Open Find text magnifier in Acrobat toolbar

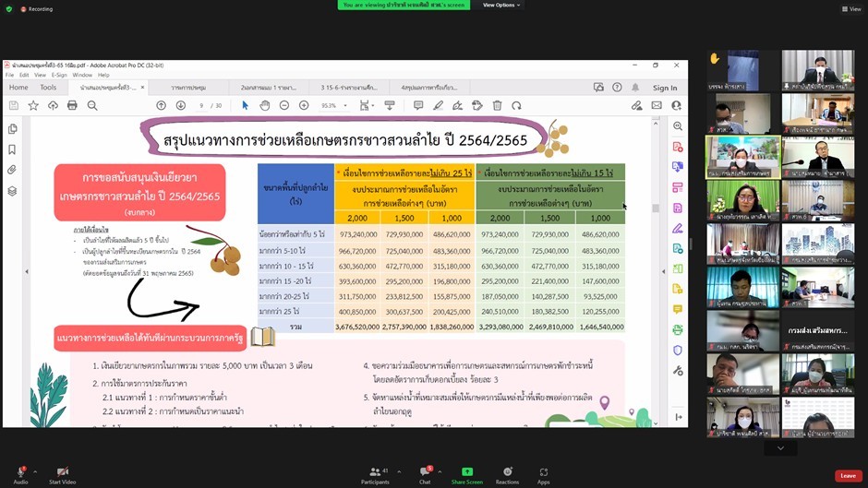click(x=92, y=106)
